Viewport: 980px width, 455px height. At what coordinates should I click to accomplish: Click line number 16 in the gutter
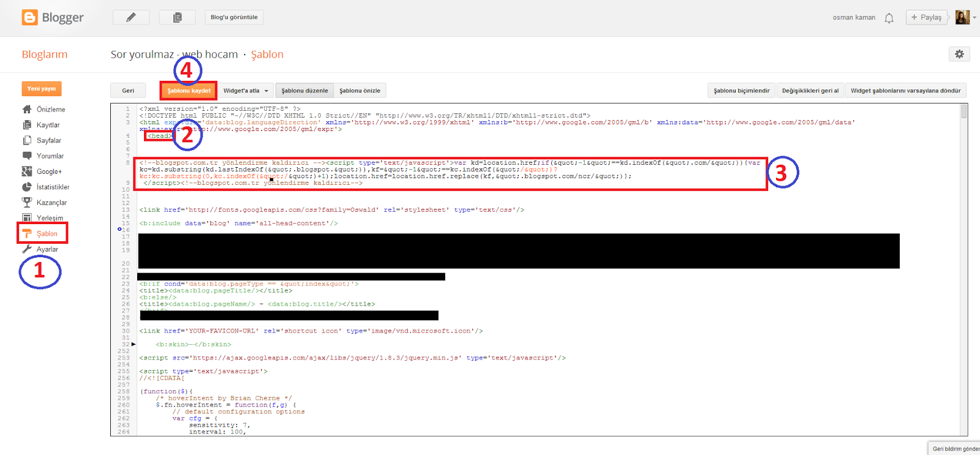pyautogui.click(x=126, y=230)
